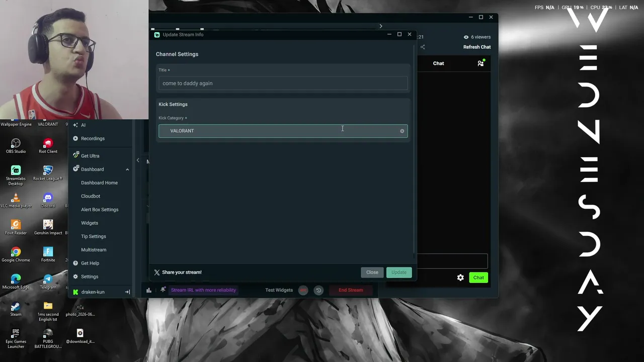The height and width of the screenshot is (362, 644).
Task: Click the chat message input box
Action: pyautogui.click(x=451, y=261)
